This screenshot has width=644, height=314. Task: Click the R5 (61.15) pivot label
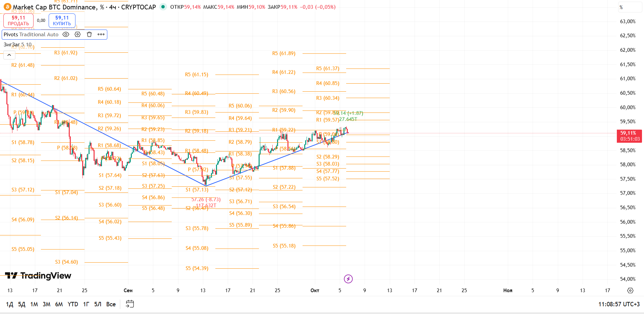point(197,75)
